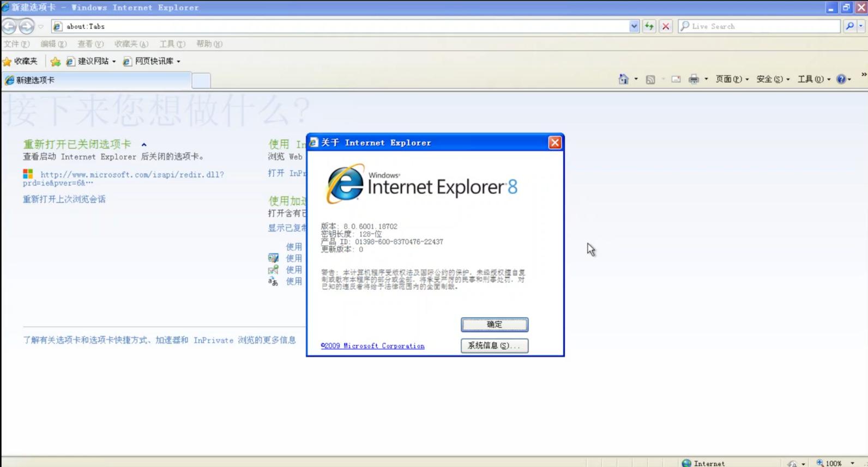The width and height of the screenshot is (868, 467).
Task: Open the 网页快讯库 web slice gallery
Action: pos(152,62)
